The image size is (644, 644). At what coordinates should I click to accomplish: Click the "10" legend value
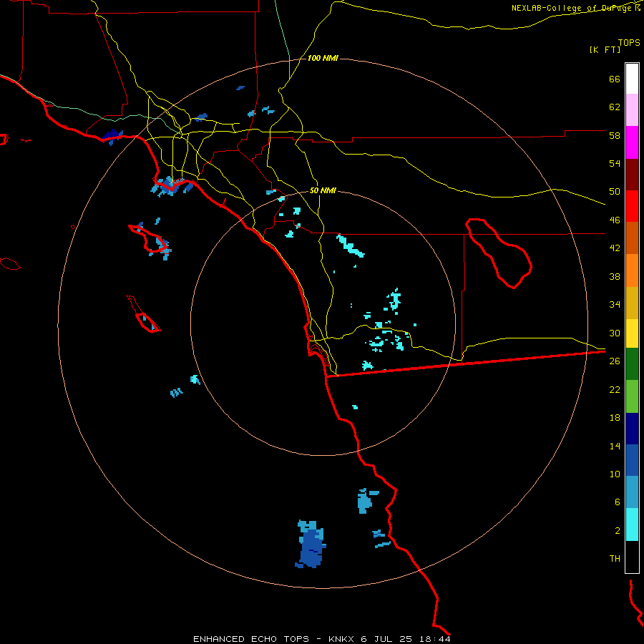point(615,474)
